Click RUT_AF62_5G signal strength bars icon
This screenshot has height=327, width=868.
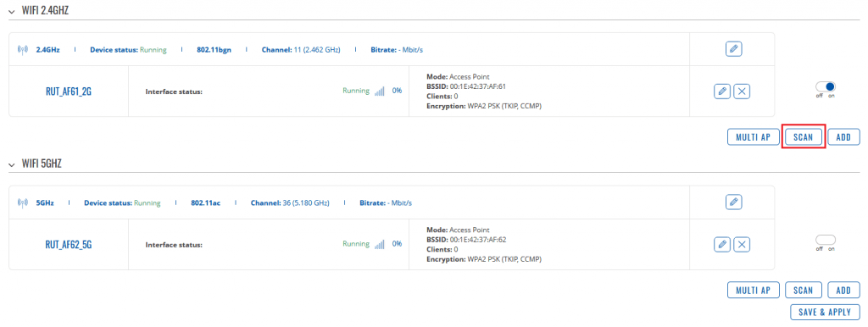click(379, 244)
